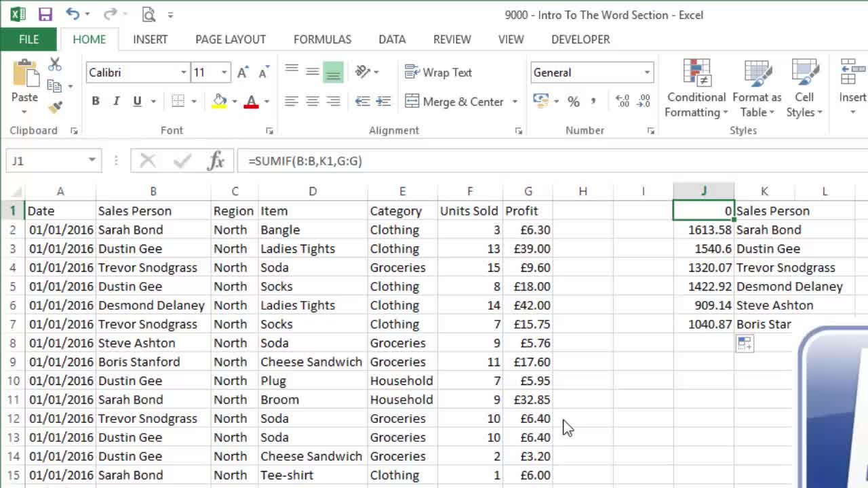Switch to the VIEW tab

(511, 39)
